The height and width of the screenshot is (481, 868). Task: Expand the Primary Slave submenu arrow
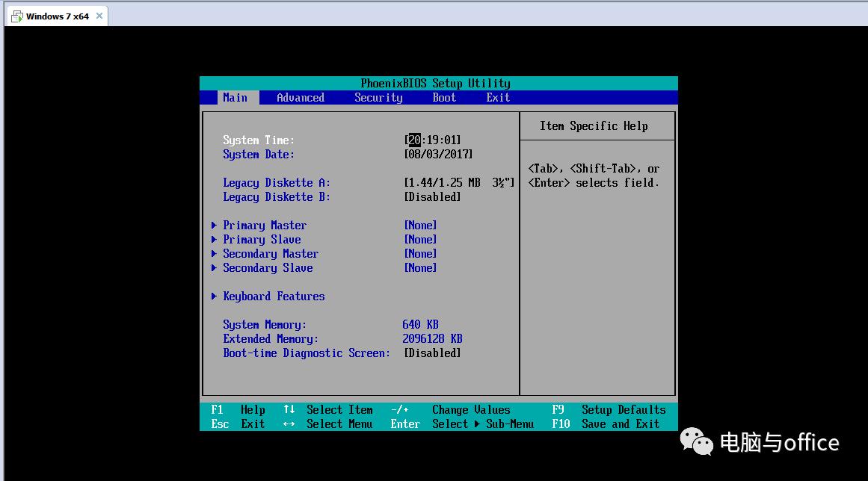pos(215,240)
